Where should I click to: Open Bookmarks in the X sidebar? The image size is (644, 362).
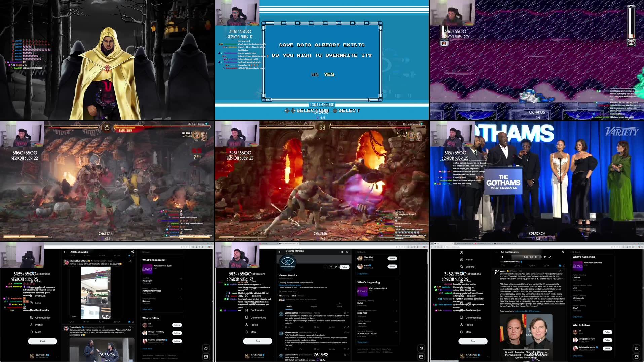click(462, 310)
